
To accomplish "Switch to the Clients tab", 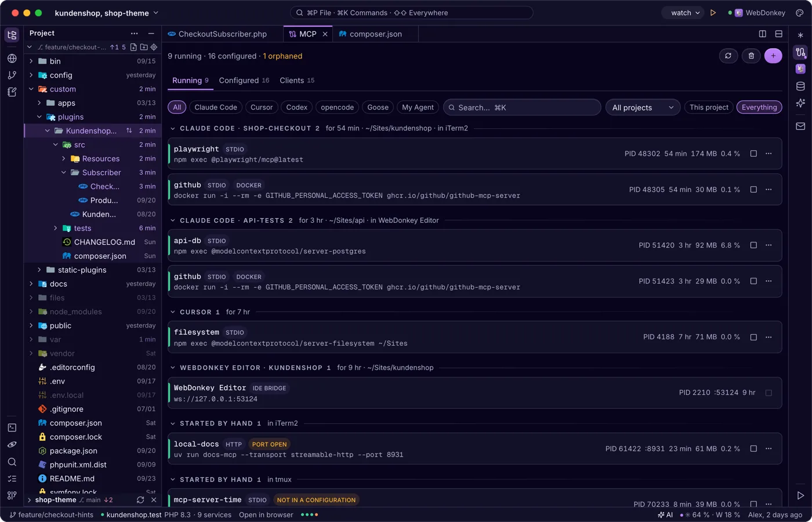I will click(297, 81).
